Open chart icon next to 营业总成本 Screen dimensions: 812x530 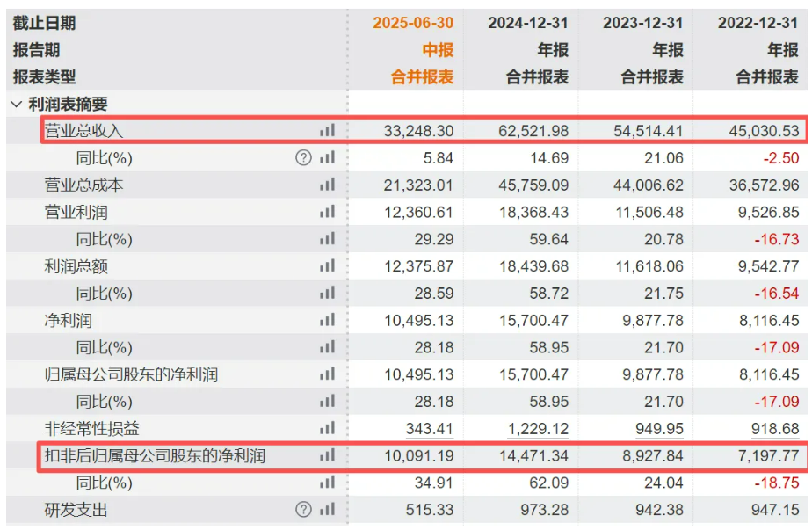[x=327, y=185]
